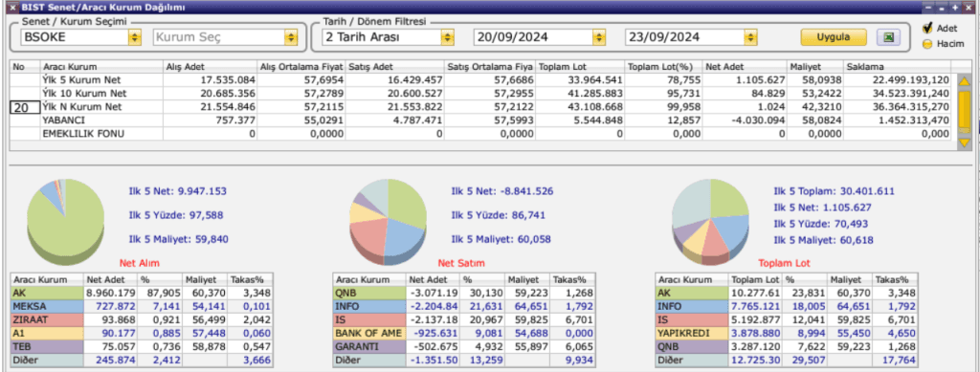The width and height of the screenshot is (980, 372).
Task: Click the X icon left of the window title
Action: tap(12, 8)
